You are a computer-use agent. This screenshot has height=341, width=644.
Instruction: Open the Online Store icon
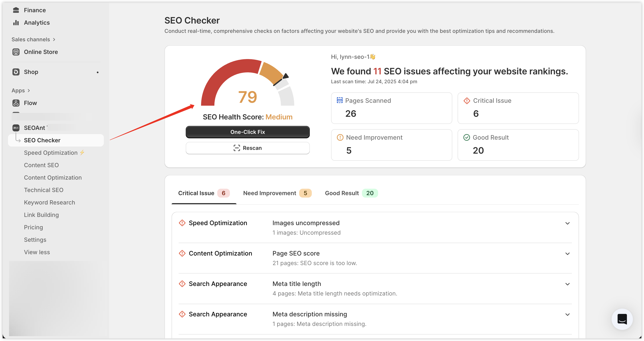pos(16,52)
